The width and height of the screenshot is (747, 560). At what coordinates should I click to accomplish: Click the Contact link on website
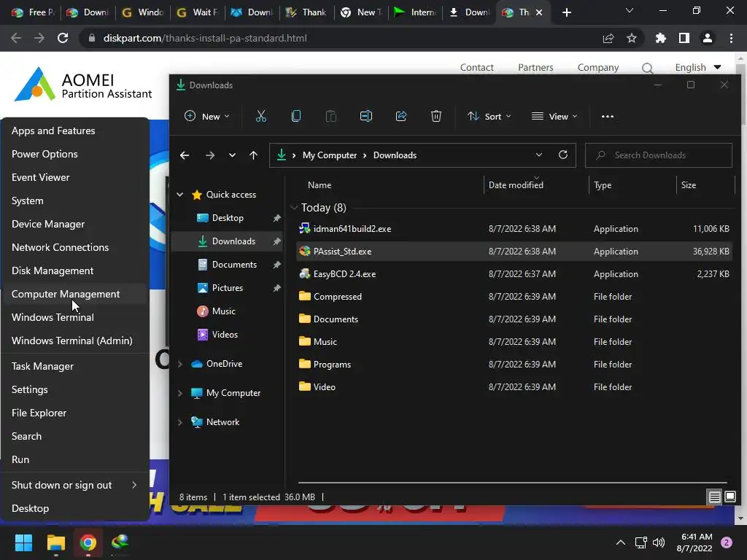tap(476, 68)
